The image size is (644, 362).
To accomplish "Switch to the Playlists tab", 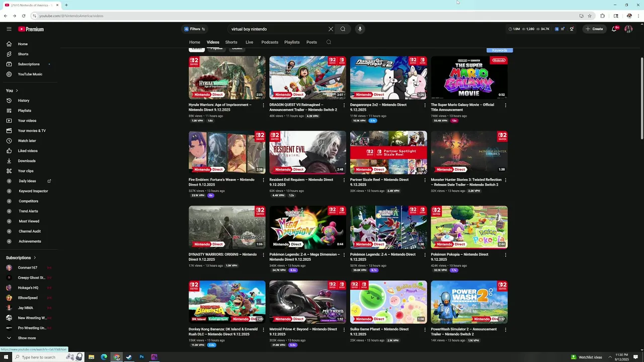I will 292,42.
